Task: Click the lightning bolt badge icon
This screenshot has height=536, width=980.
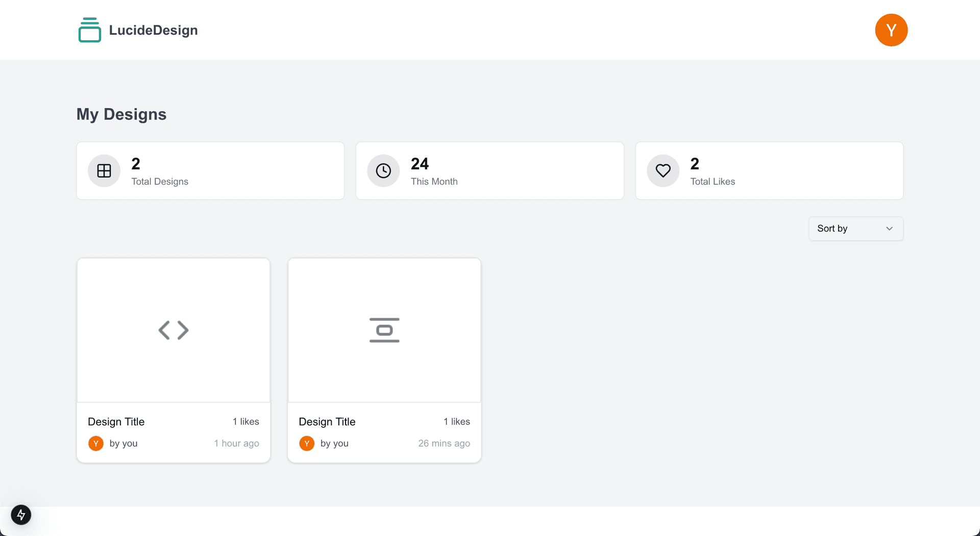Action: click(x=21, y=515)
